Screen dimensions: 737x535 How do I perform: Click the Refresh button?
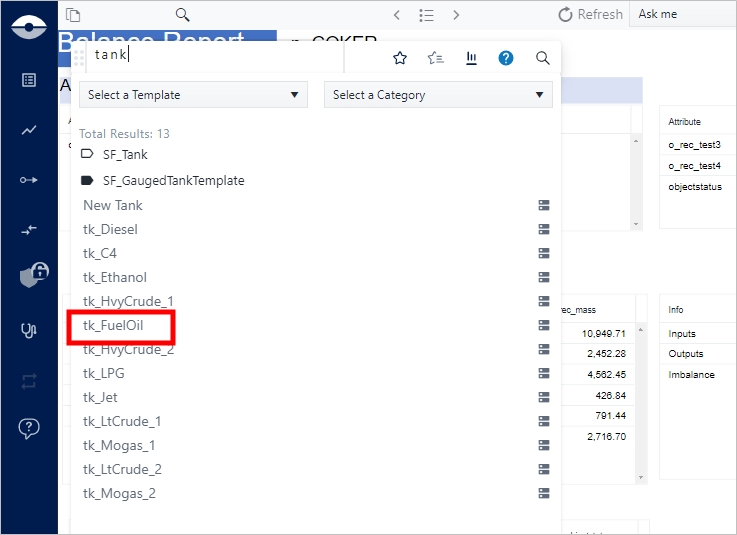tap(590, 15)
